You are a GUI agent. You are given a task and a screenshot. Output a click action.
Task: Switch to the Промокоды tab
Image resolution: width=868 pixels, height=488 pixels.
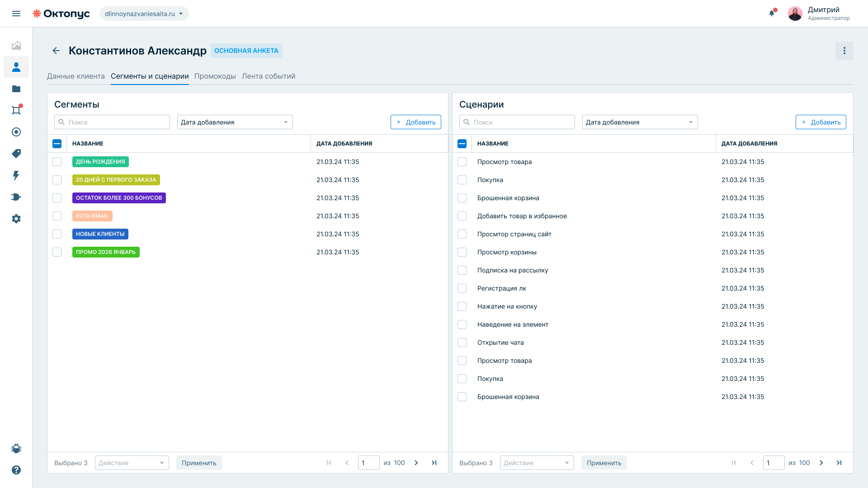point(215,76)
